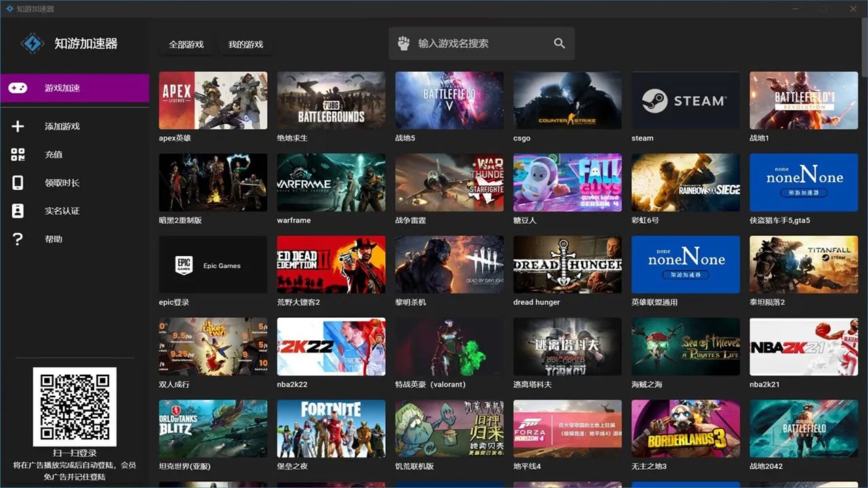Open the csgo game card
Image resolution: width=868 pixels, height=488 pixels.
click(x=567, y=100)
